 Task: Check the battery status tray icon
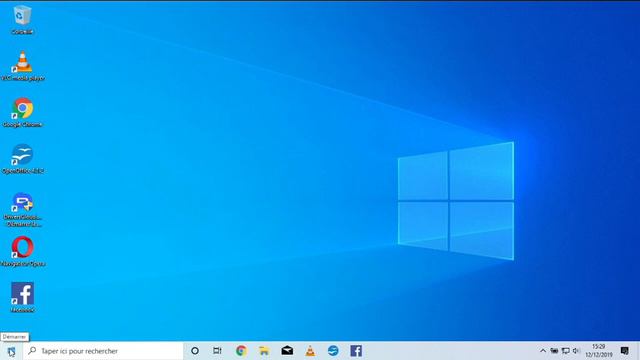tap(554, 351)
